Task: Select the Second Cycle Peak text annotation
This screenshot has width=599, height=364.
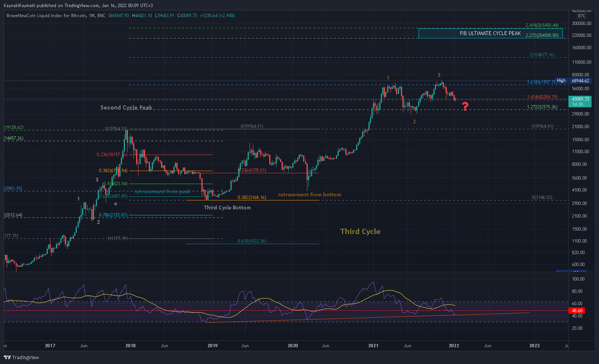Action: coord(126,108)
